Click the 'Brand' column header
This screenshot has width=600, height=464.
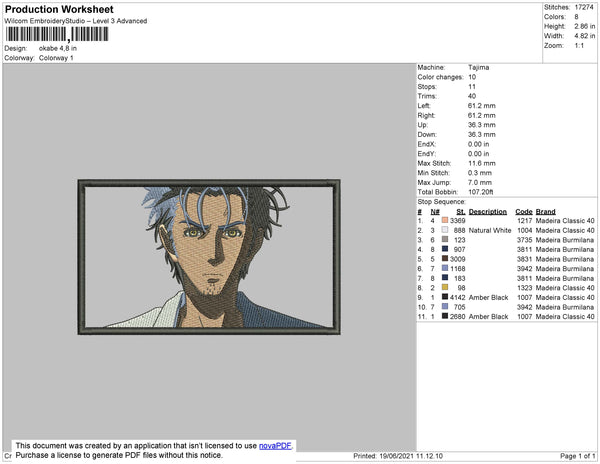coord(546,212)
